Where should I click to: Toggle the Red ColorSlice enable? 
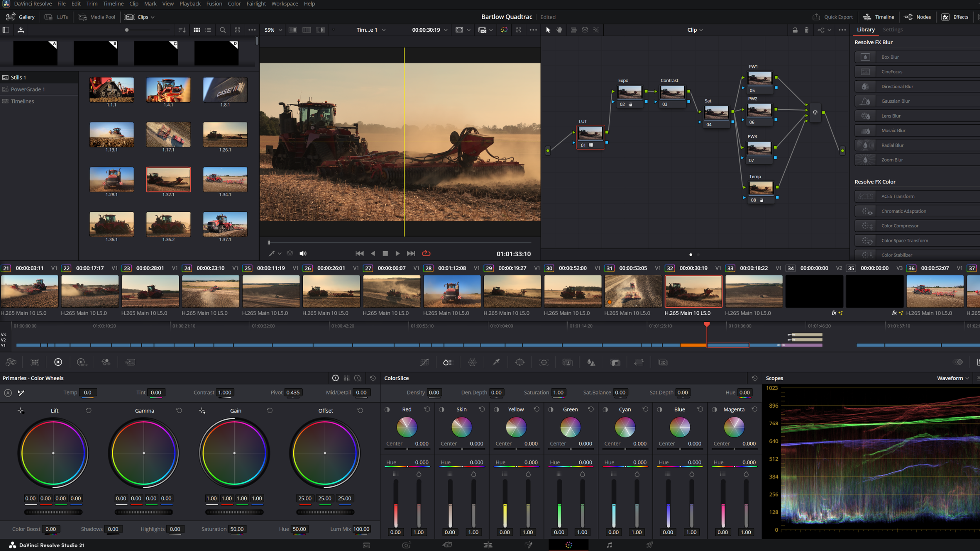(x=387, y=410)
